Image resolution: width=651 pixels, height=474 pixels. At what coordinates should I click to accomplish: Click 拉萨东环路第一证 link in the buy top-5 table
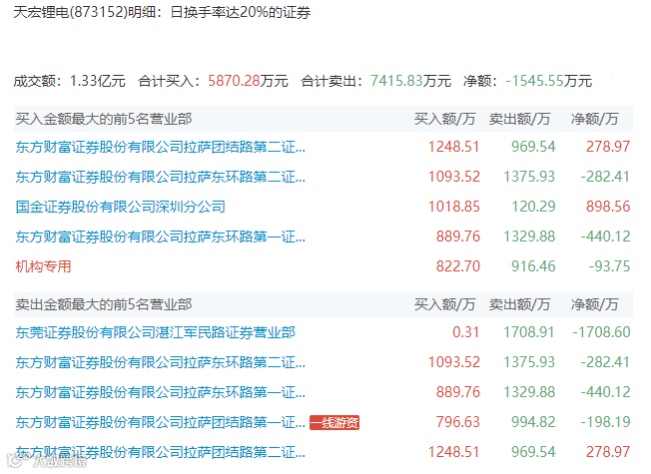click(x=161, y=237)
